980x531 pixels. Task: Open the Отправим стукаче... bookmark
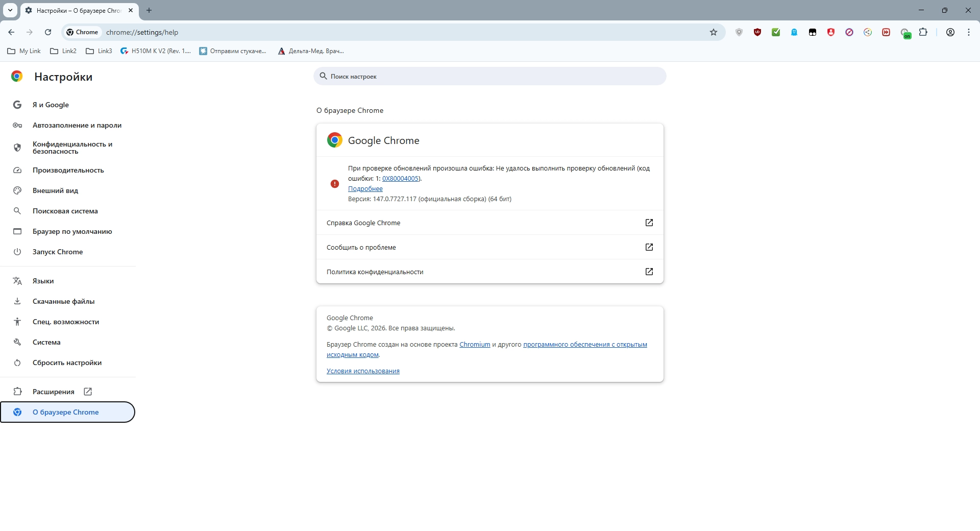click(233, 51)
